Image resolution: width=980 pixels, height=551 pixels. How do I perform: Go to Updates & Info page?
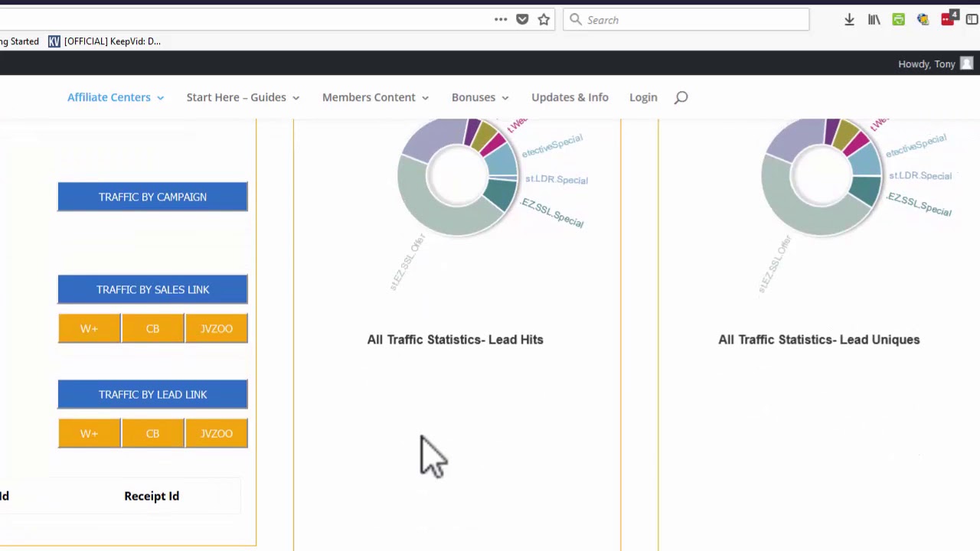570,97
